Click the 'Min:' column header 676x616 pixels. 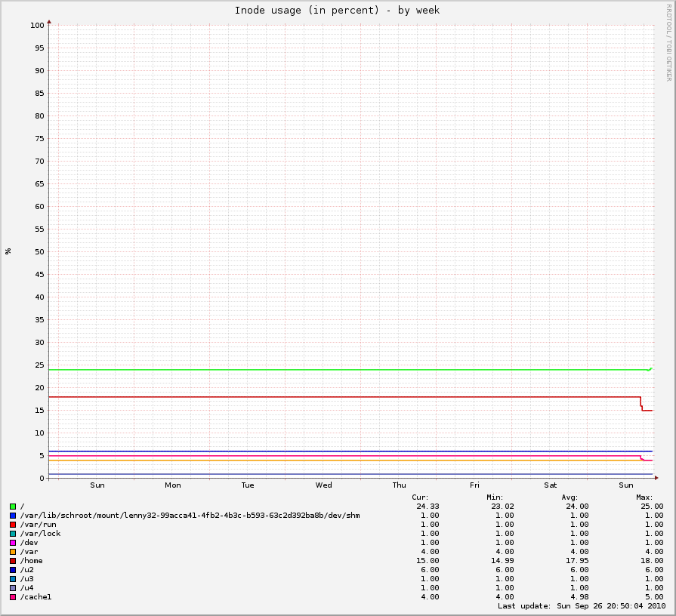tap(495, 497)
